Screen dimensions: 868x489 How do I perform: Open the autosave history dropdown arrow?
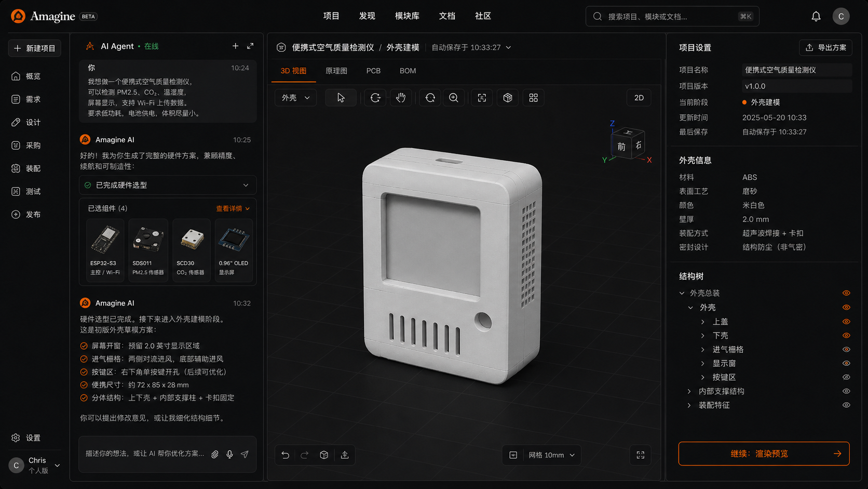tap(509, 47)
